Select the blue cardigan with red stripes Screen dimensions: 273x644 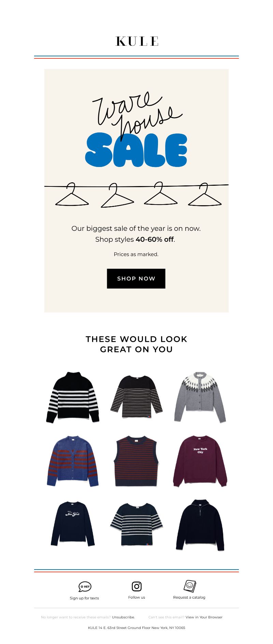tap(73, 461)
